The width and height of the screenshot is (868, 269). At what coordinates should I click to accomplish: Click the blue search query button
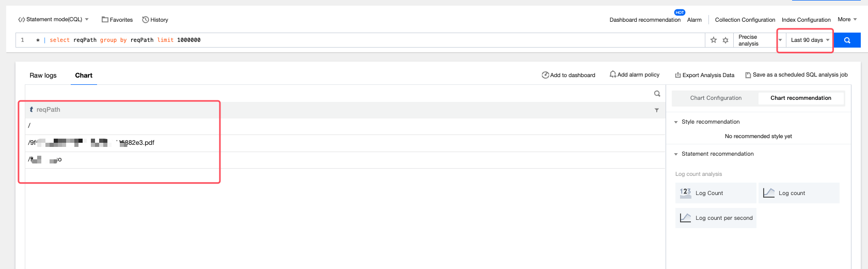pos(847,40)
